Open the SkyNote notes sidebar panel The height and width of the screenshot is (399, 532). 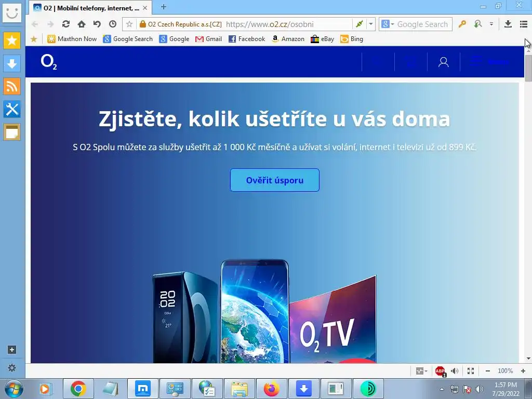click(12, 131)
